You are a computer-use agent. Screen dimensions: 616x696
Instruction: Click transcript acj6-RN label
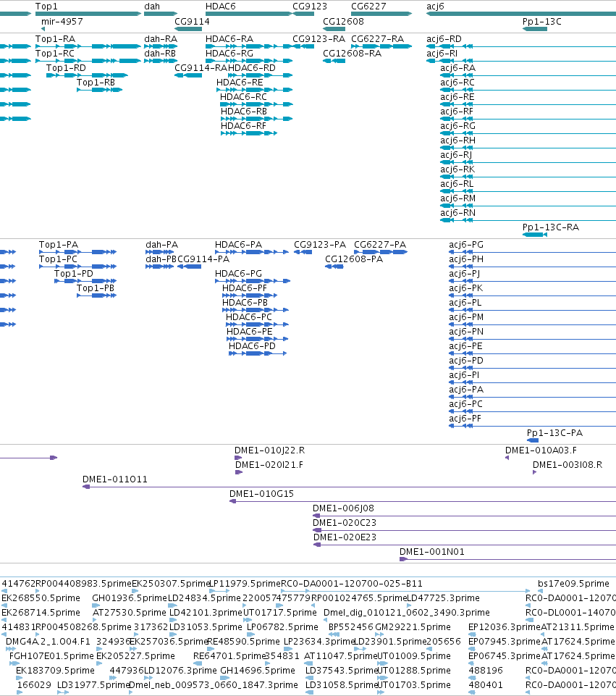(457, 213)
